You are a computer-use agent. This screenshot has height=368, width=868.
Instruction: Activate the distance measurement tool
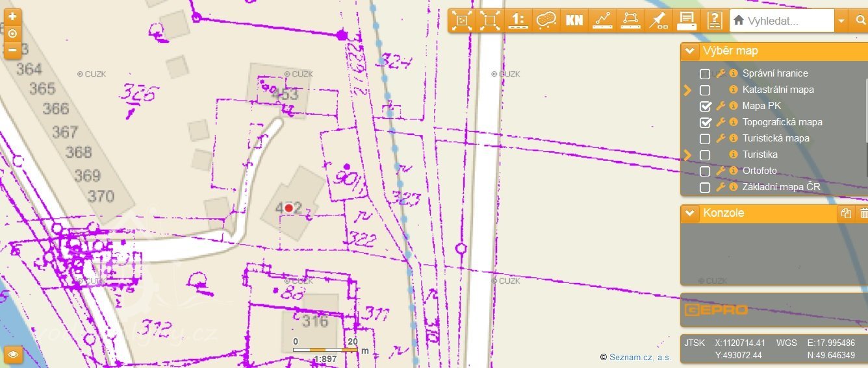[603, 20]
